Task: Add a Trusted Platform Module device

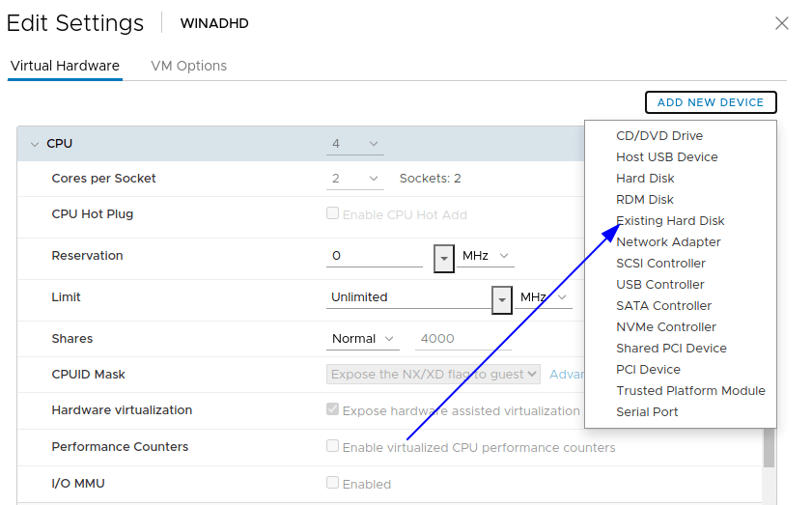Action: 690,391
